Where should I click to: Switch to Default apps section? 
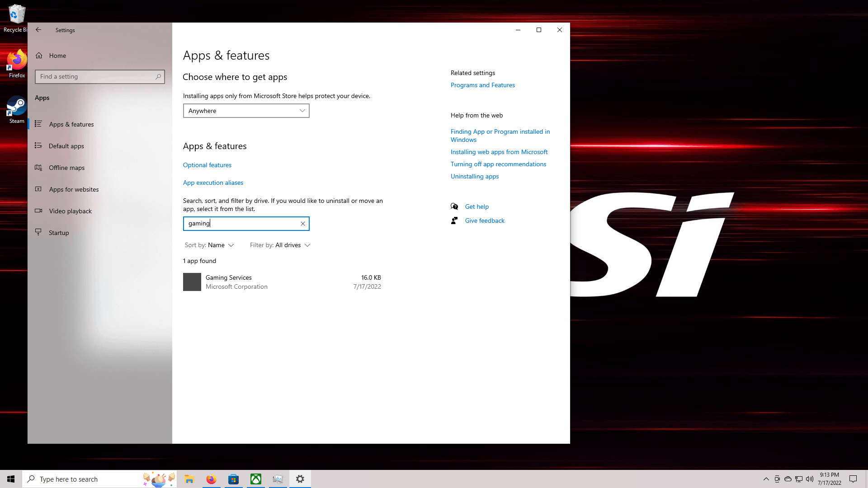coord(66,146)
